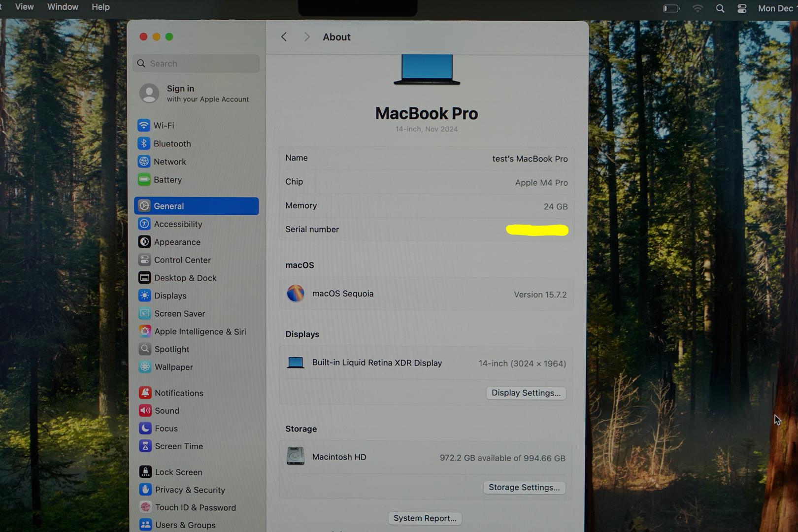
Task: Select Wallpaper in the sidebar
Action: click(173, 367)
